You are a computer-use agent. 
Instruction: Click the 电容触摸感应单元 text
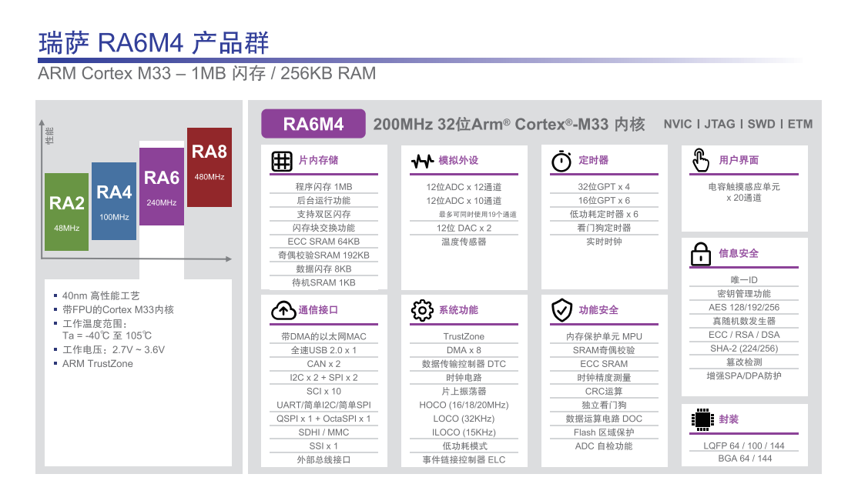(x=744, y=186)
